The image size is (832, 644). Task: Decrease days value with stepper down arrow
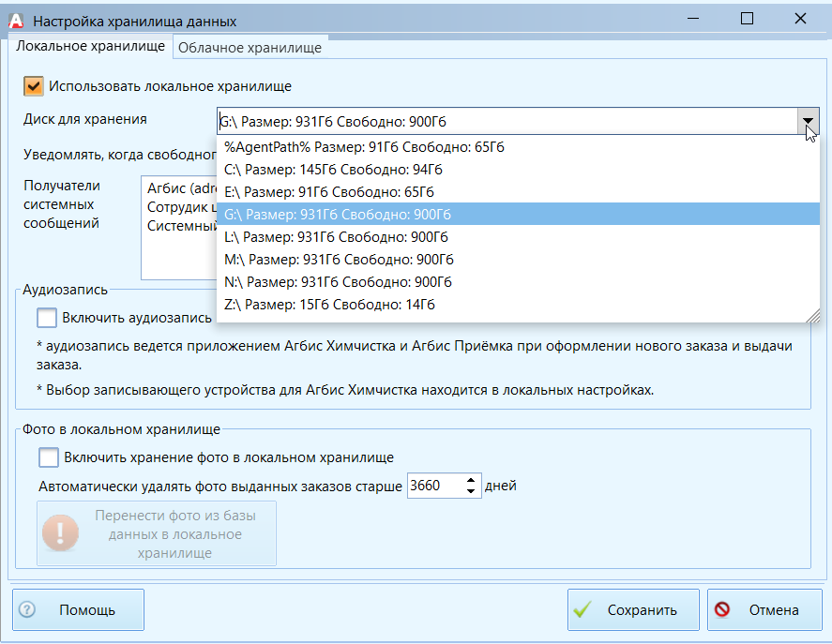click(x=471, y=491)
